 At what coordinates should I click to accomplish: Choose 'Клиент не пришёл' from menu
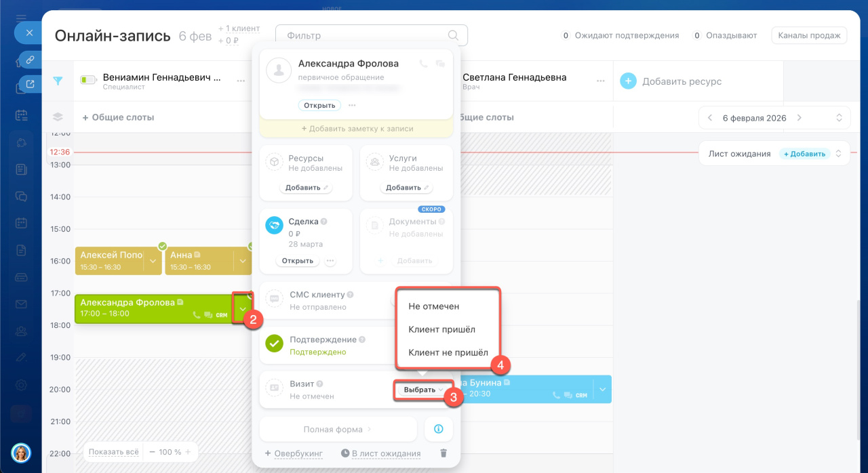click(x=448, y=352)
